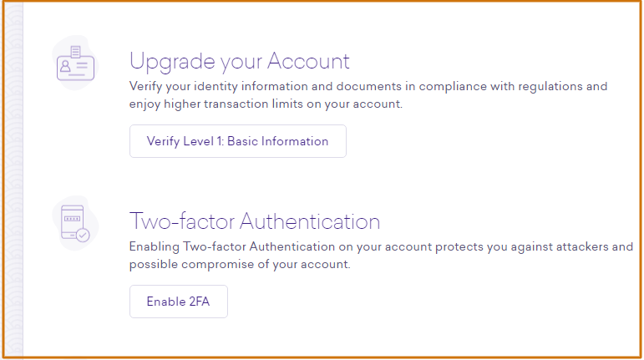644x360 pixels.
Task: Click the word Account in the top heading
Action: 308,61
